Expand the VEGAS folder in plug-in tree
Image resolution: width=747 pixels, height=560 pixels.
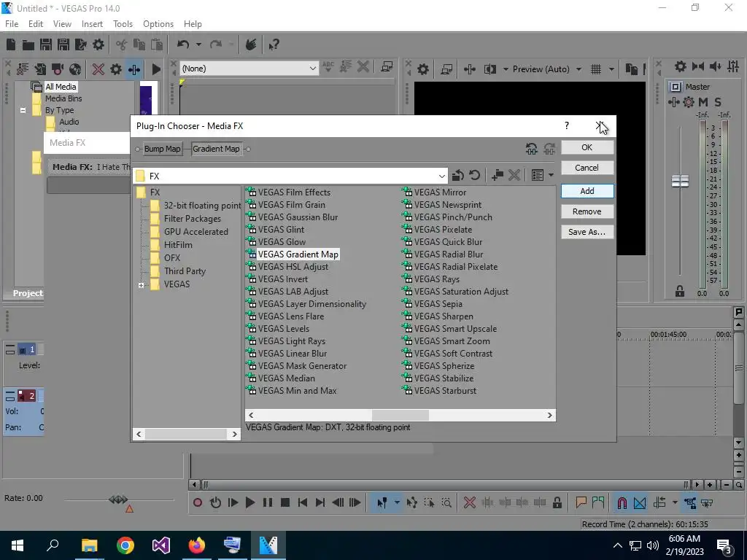click(141, 285)
